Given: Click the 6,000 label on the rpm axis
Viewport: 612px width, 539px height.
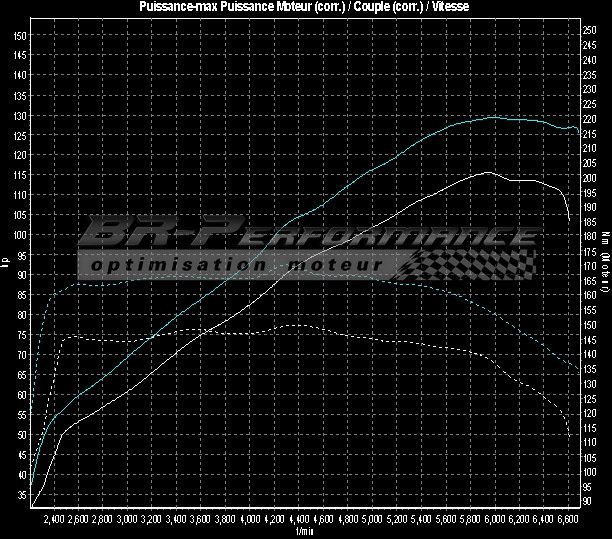Looking at the screenshot, I should pos(493,520).
